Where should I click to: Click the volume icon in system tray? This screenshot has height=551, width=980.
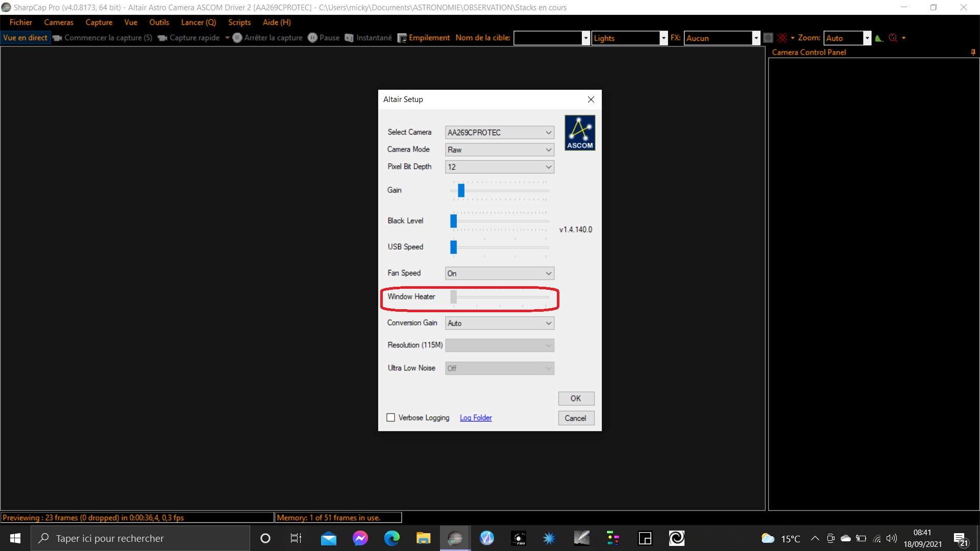pos(892,538)
